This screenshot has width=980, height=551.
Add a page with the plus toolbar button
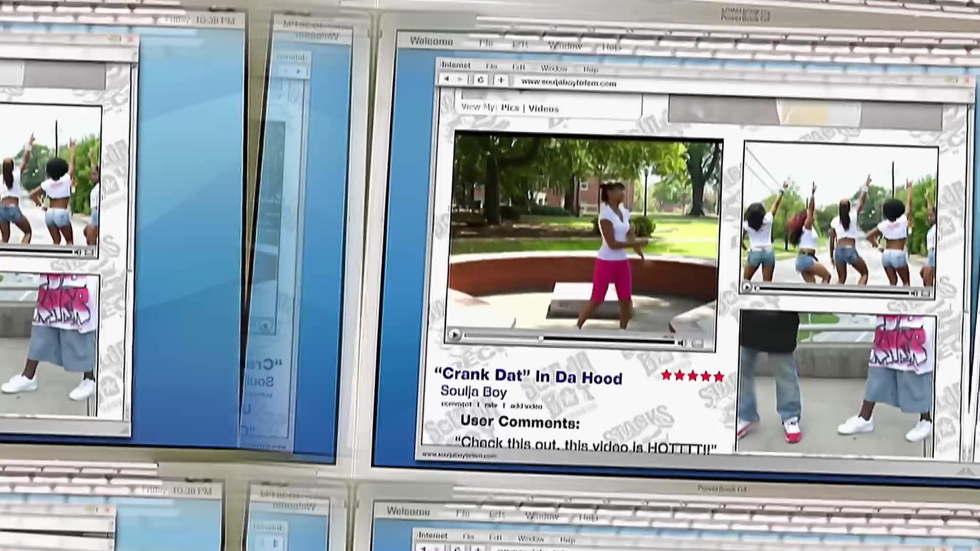(x=501, y=81)
